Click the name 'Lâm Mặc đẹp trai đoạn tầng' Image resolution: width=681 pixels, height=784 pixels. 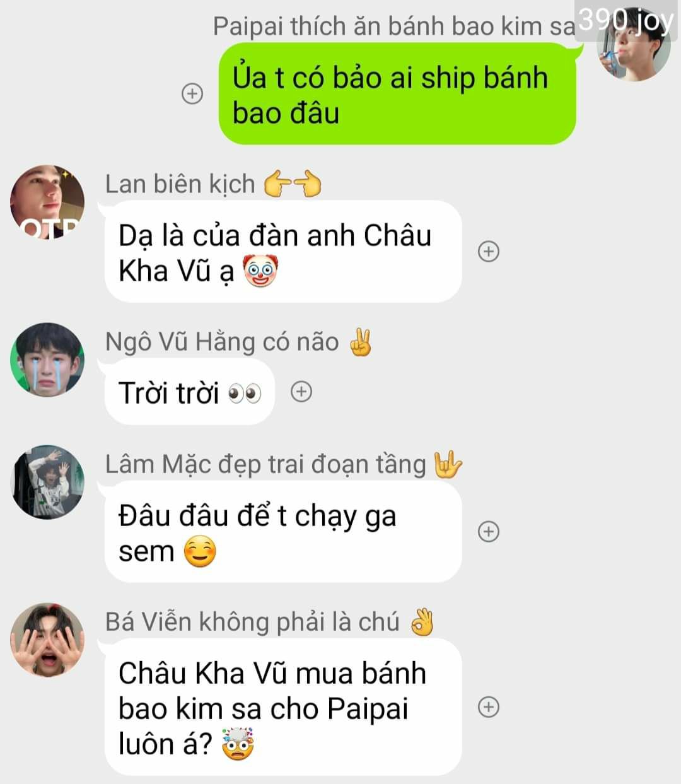pos(265,464)
